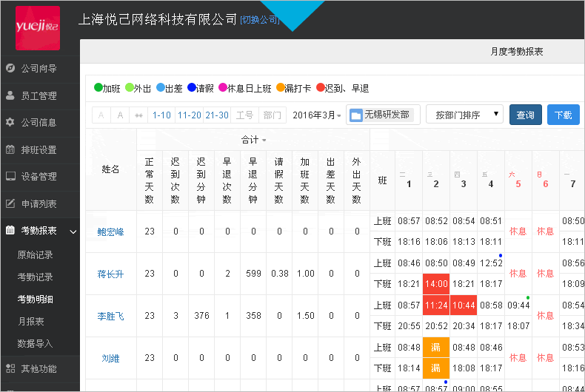Collapse the 考勤报表 menu chevron
585x392 pixels.
pyautogui.click(x=73, y=232)
